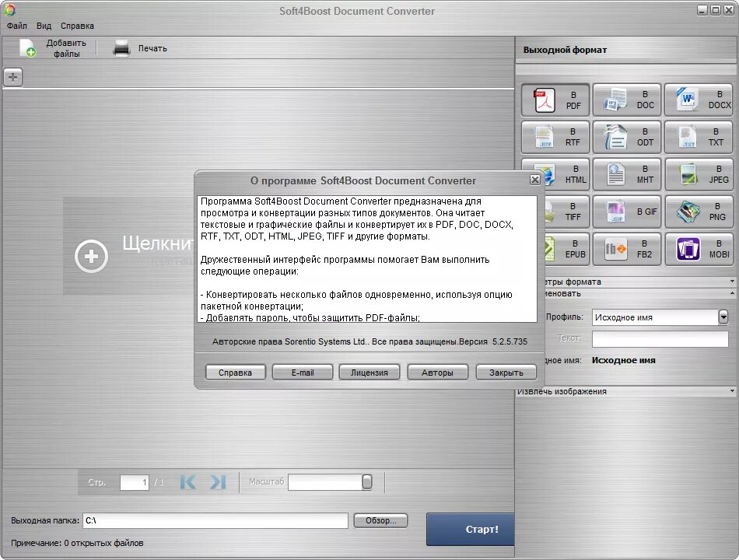
Task: Open the Профиль dropdown arrow
Action: click(x=723, y=317)
